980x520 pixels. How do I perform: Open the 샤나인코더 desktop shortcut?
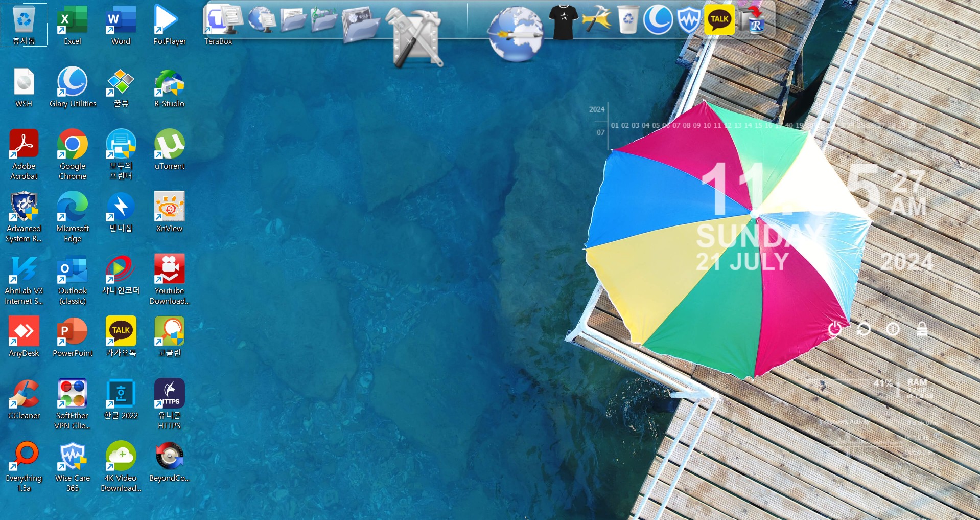(x=121, y=274)
